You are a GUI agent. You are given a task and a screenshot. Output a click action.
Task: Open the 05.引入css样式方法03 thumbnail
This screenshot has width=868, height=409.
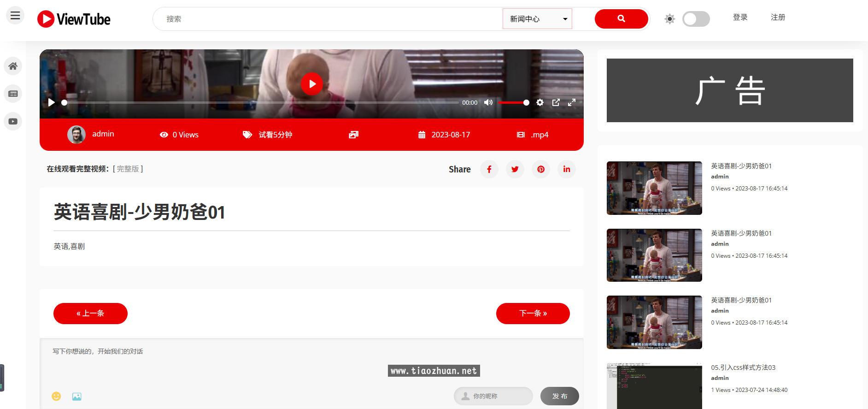654,386
